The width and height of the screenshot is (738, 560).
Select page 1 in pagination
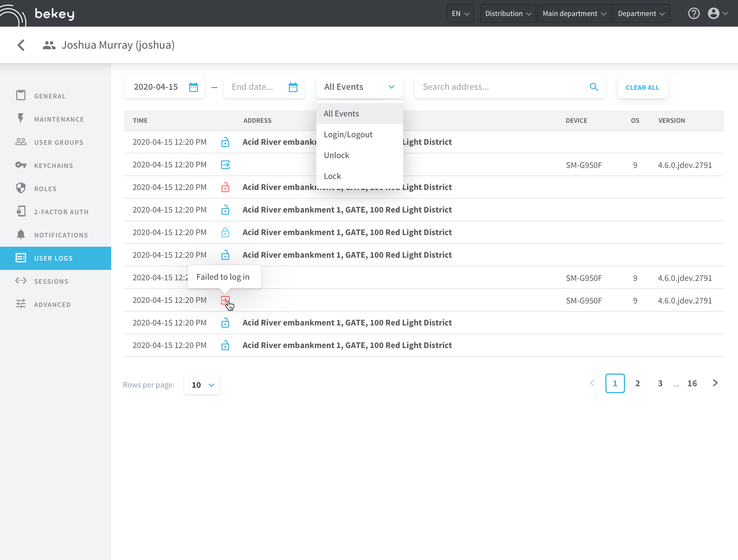[615, 383]
